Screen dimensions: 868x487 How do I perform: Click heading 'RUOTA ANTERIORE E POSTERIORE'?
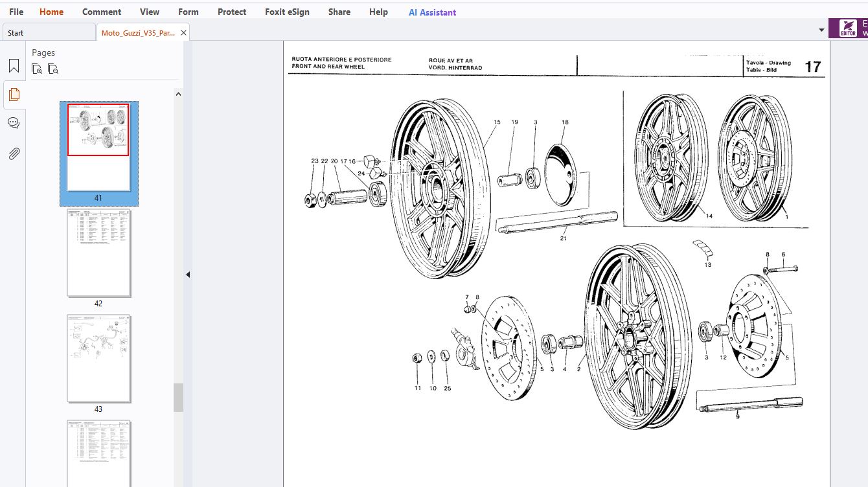[341, 60]
